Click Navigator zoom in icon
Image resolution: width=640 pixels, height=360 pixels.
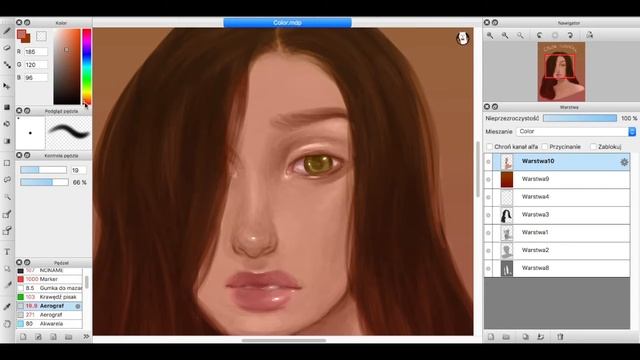(x=490, y=36)
